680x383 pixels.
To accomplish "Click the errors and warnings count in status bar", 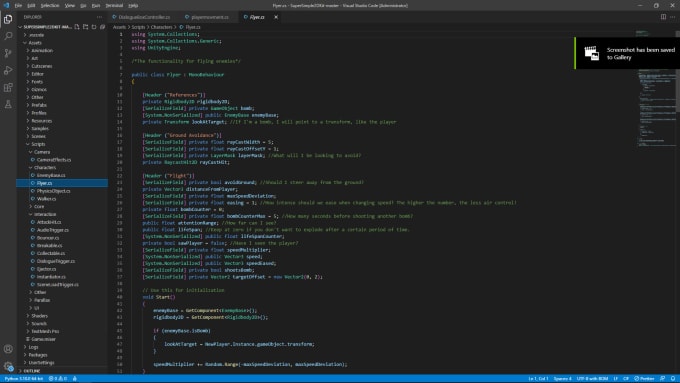I will tap(58, 379).
